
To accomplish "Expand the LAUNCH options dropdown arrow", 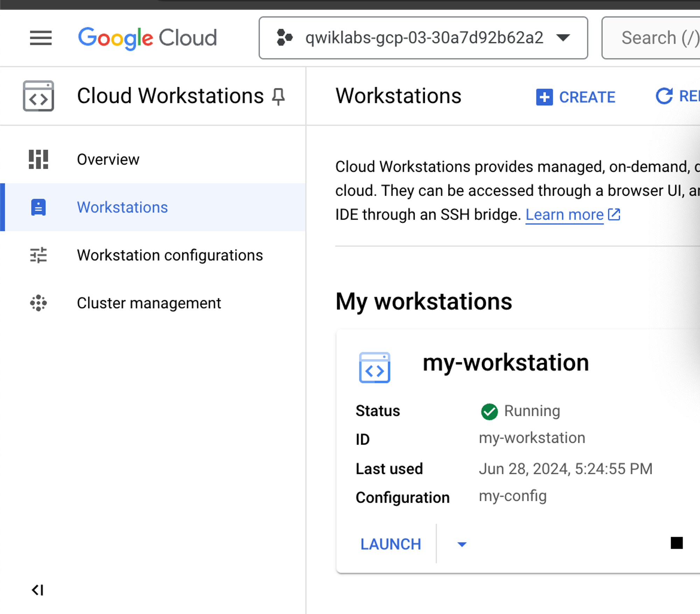I will (x=462, y=544).
